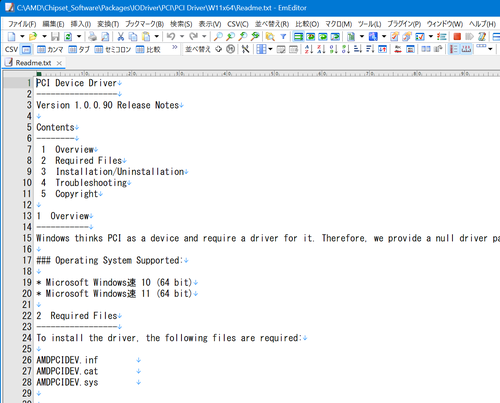
Task: Click the Sort Z to A icon
Action: click(x=321, y=49)
